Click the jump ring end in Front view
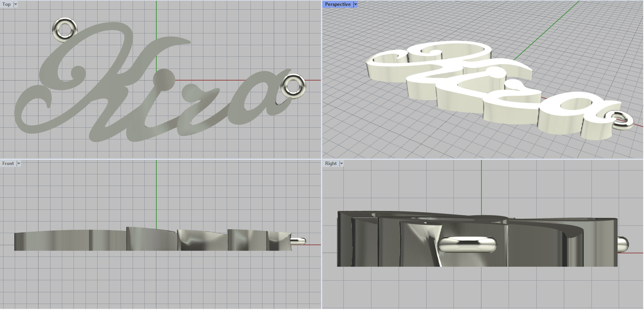The width and height of the screenshot is (644, 311). pyautogui.click(x=300, y=241)
